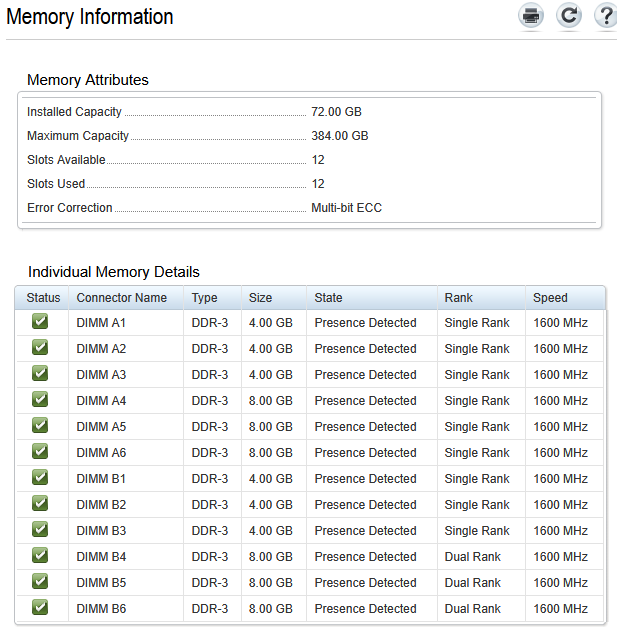Click the State column header
This screenshot has width=617, height=634.
pyautogui.click(x=328, y=298)
